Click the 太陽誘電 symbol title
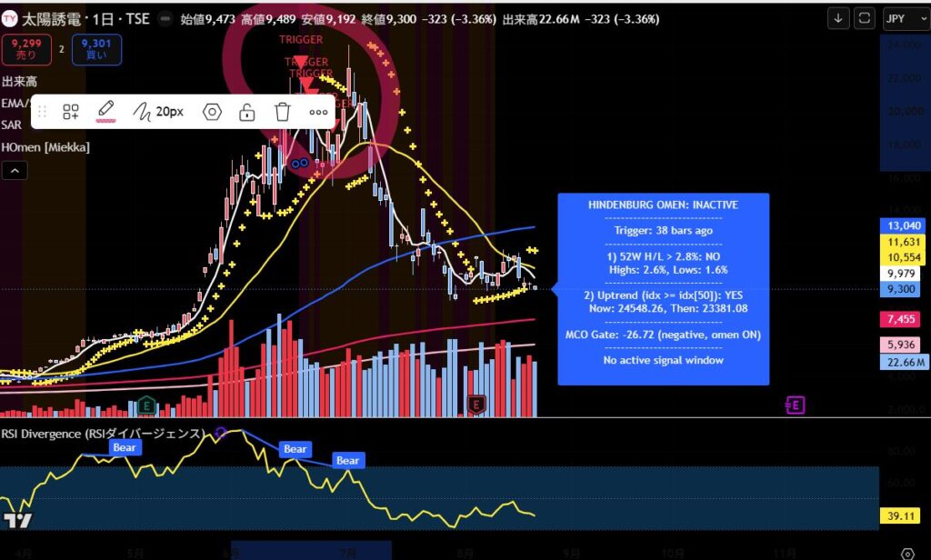This screenshot has height=560, width=931. 51,19
